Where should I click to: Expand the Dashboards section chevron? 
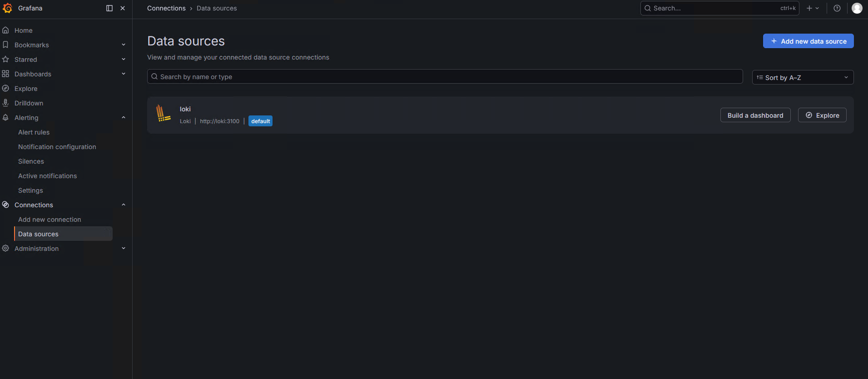tap(124, 74)
